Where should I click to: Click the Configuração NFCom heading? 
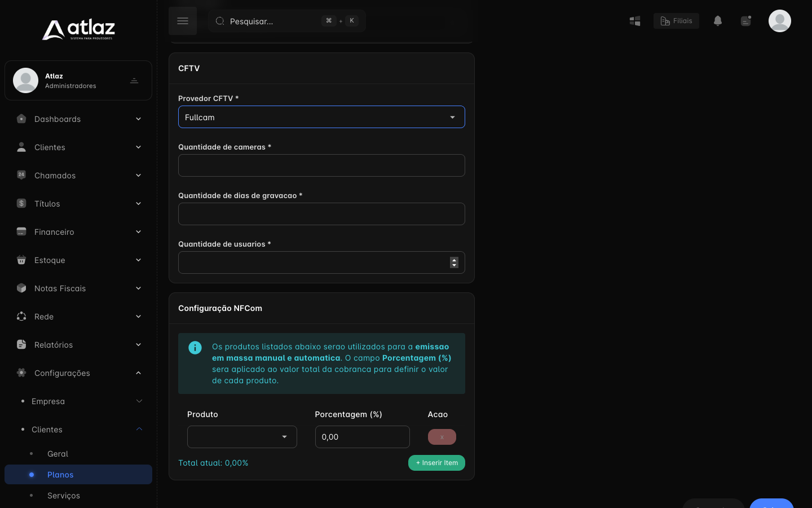pyautogui.click(x=220, y=308)
